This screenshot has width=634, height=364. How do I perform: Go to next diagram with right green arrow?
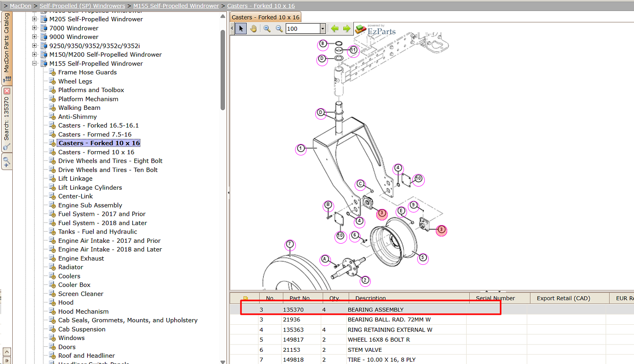click(347, 29)
